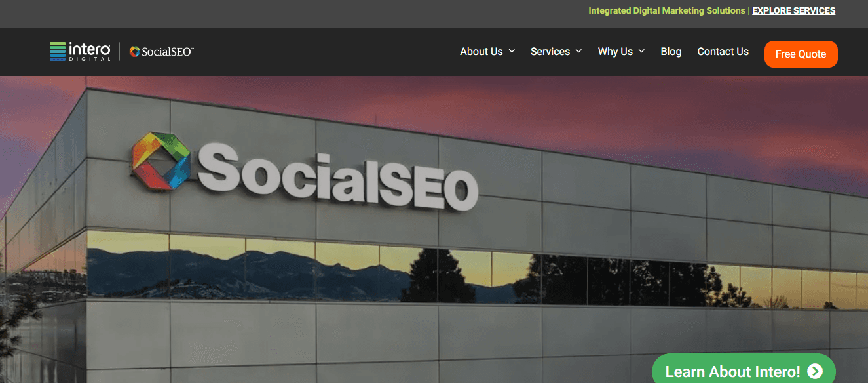Click the Integrated Digital Marketing Solutions tagline
Screen dimensions: 868x383
click(666, 10)
